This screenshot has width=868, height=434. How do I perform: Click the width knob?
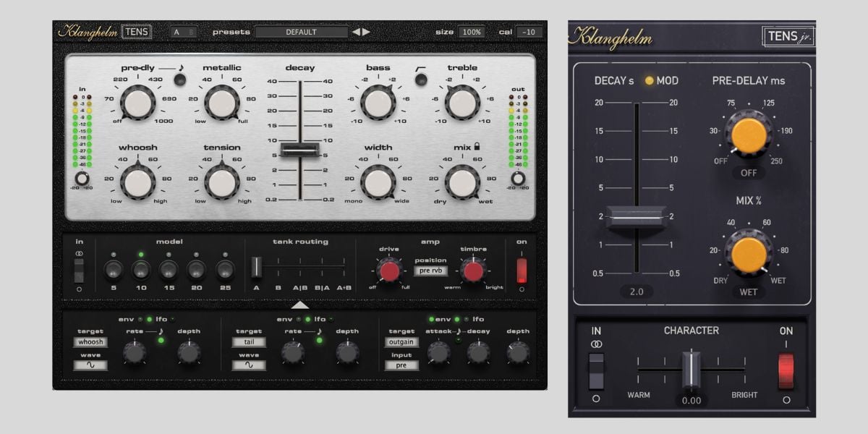(378, 182)
